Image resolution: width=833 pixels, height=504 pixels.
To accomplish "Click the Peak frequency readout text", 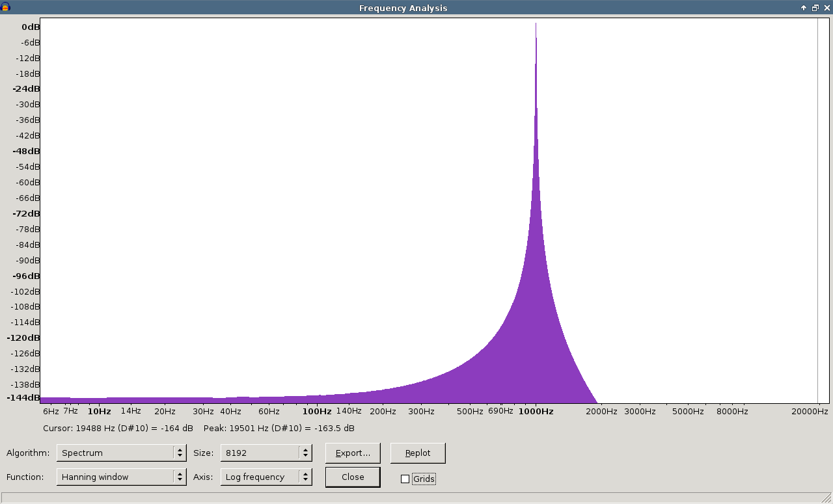I will coord(279,428).
